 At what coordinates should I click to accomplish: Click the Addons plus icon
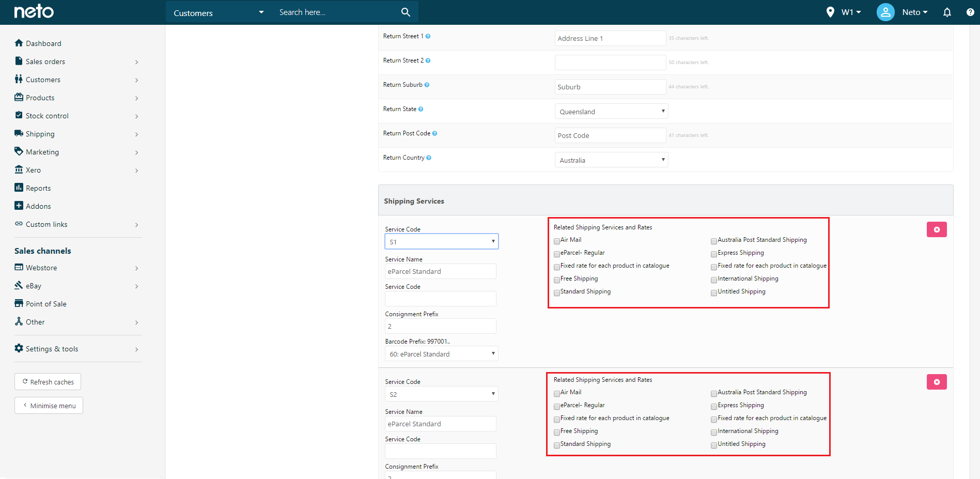[x=19, y=206]
